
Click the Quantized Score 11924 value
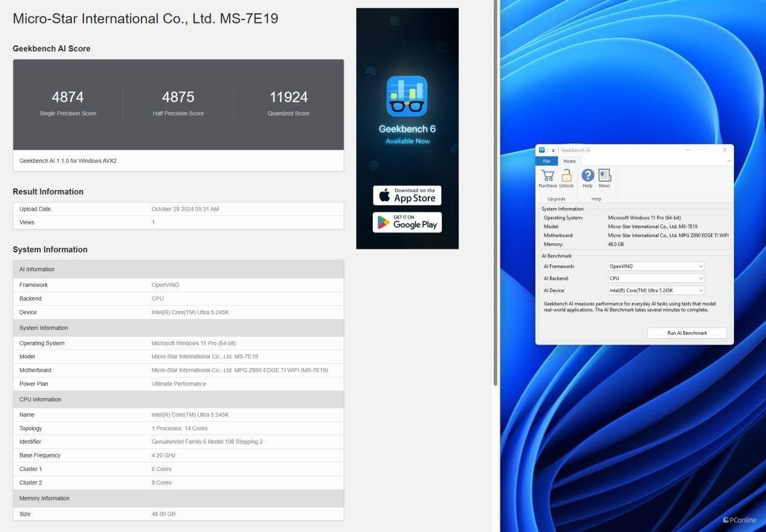pyautogui.click(x=289, y=97)
